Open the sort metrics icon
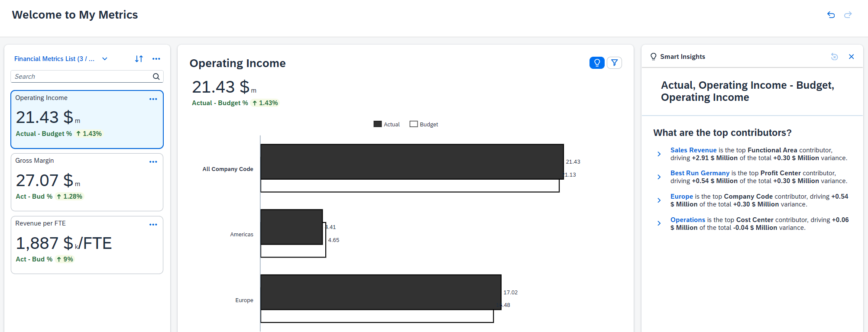 (139, 58)
